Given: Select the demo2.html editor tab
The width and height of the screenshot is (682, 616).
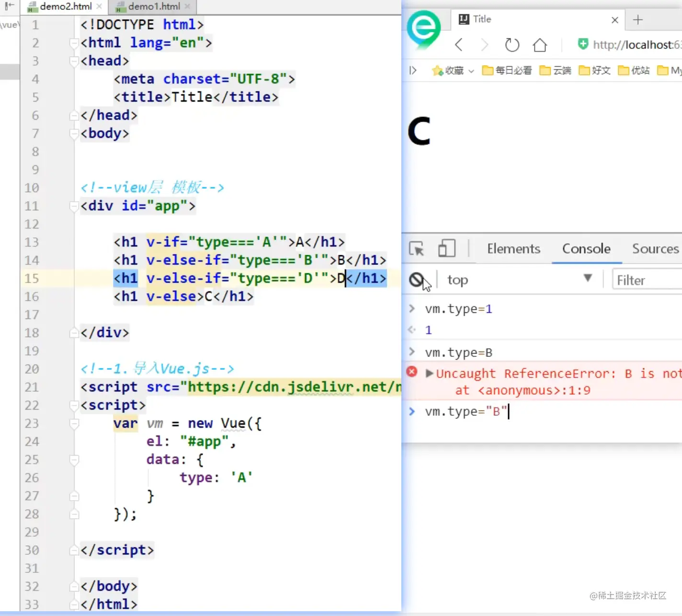Looking at the screenshot, I should pyautogui.click(x=65, y=6).
